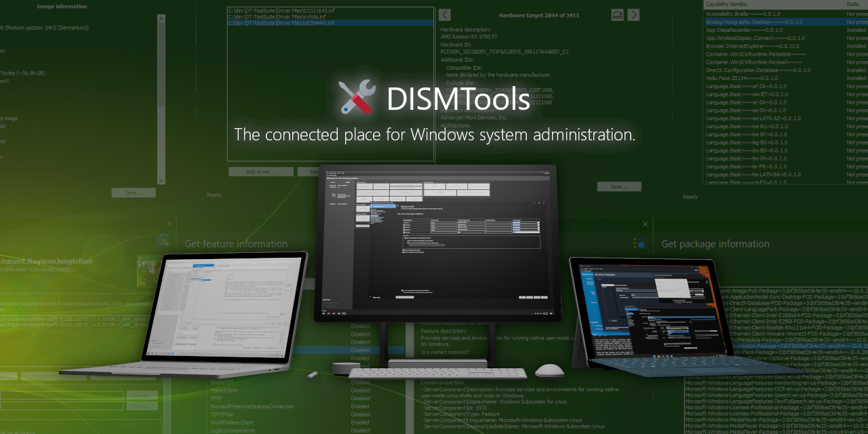Click AMD Radeon RX 5700 XT description
The image size is (868, 434).
(469, 37)
